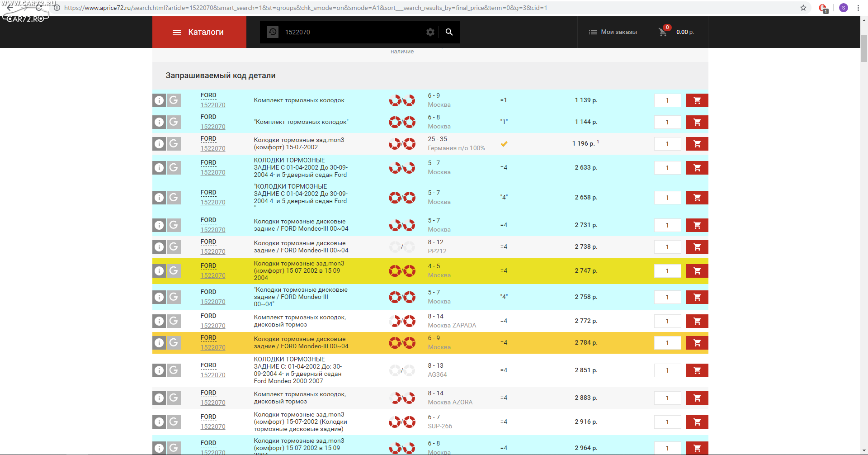
Task: Click reliability rings for 1 144 р. row
Action: [x=402, y=122]
